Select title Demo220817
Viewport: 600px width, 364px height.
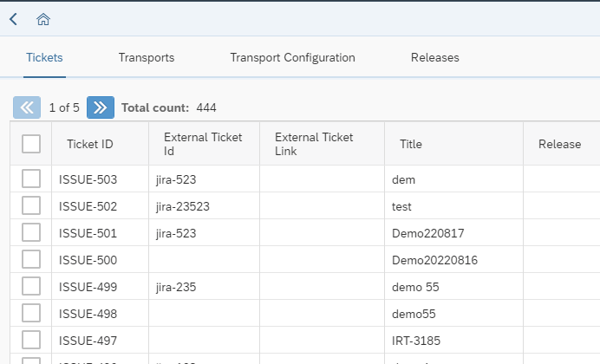tap(428, 233)
